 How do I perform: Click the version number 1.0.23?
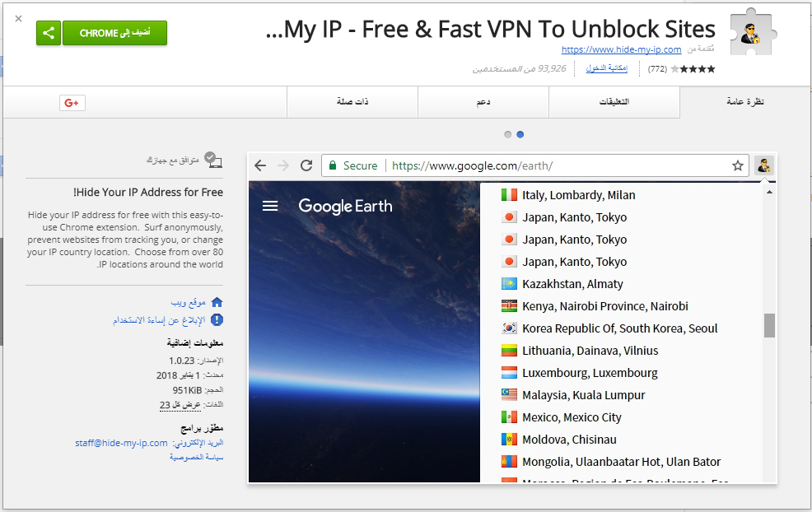click(182, 361)
